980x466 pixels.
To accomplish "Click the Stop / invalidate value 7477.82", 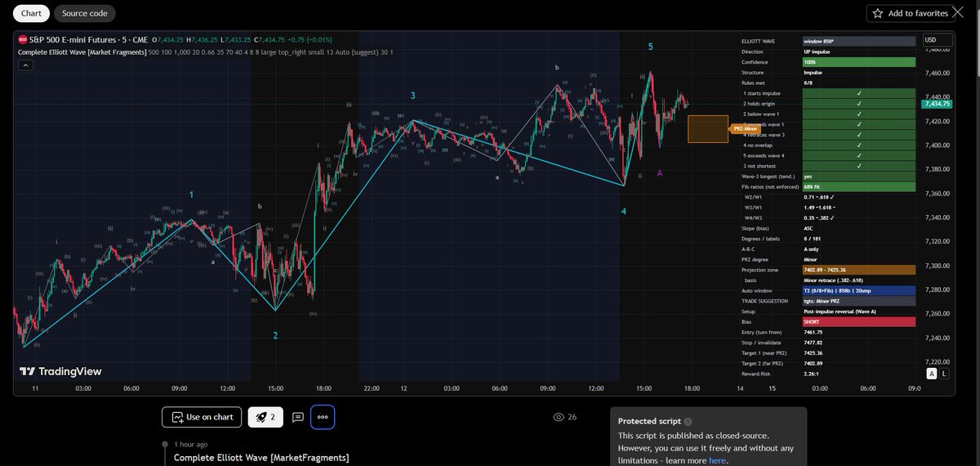I will tap(813, 343).
